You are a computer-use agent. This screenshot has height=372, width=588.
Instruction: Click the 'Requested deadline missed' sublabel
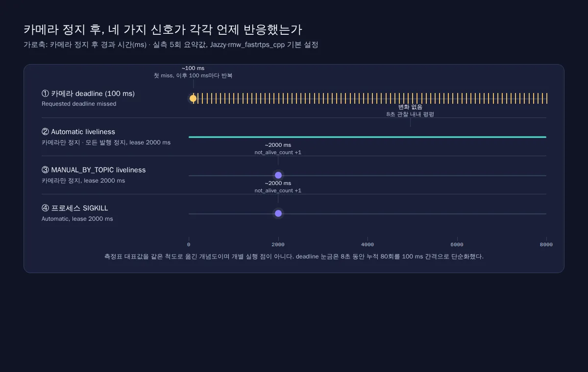79,104
